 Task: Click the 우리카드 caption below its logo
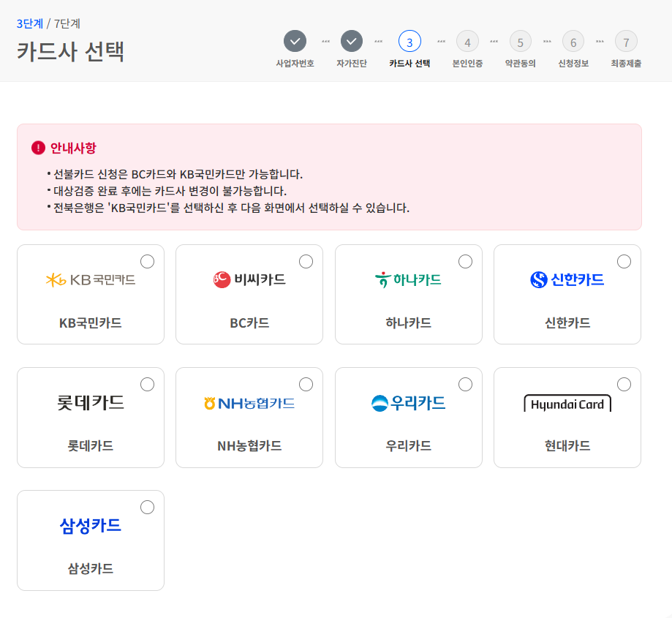[x=409, y=445]
